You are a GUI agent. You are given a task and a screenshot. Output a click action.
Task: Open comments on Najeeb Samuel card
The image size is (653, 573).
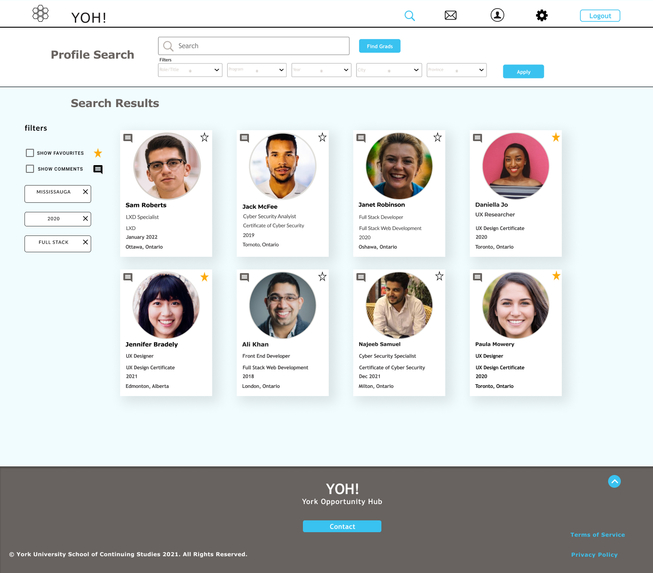(361, 277)
